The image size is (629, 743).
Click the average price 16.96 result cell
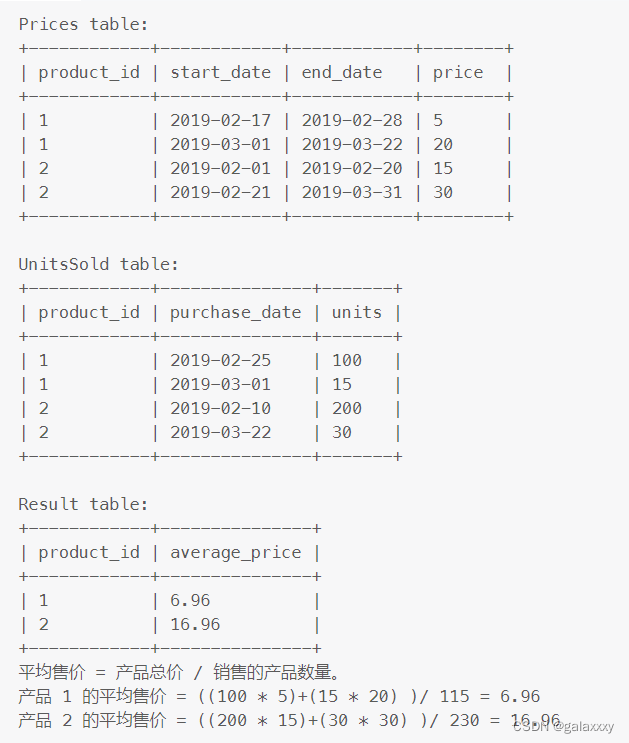[195, 625]
